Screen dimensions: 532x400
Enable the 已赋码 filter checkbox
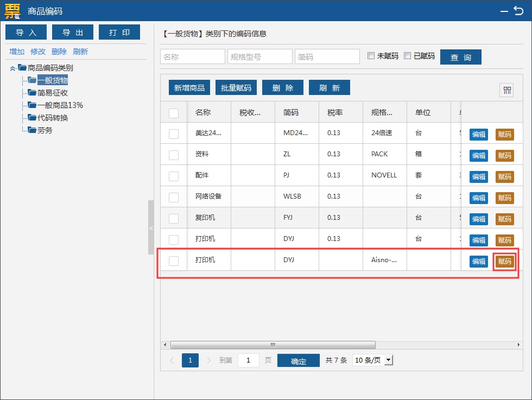tap(408, 56)
